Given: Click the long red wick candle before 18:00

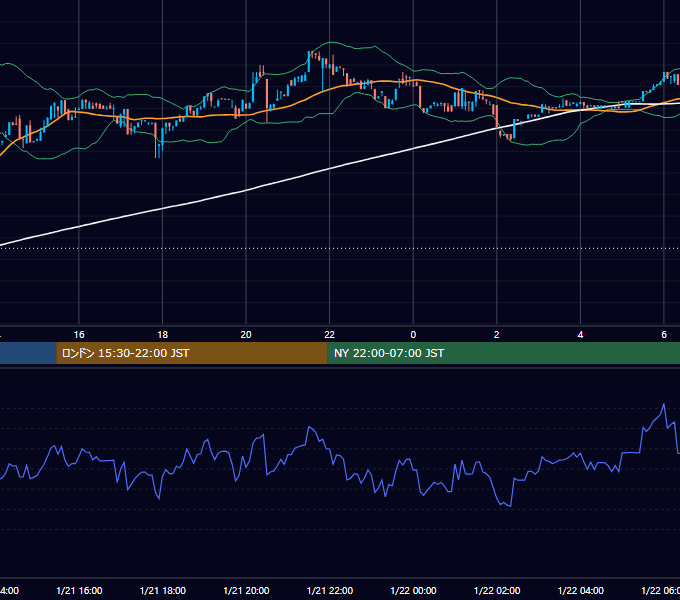Looking at the screenshot, I should tap(156, 140).
